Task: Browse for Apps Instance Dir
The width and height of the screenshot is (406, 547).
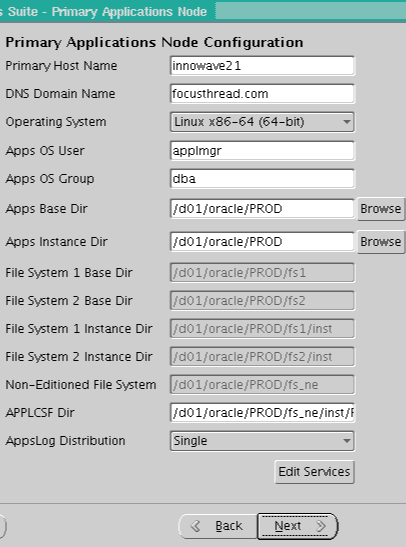Action: click(381, 242)
